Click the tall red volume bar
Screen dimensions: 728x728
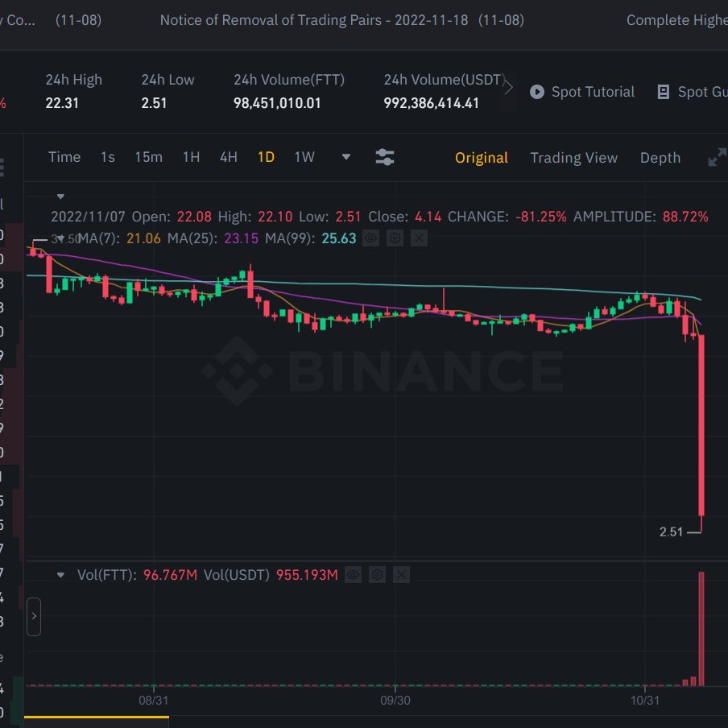[x=701, y=629]
